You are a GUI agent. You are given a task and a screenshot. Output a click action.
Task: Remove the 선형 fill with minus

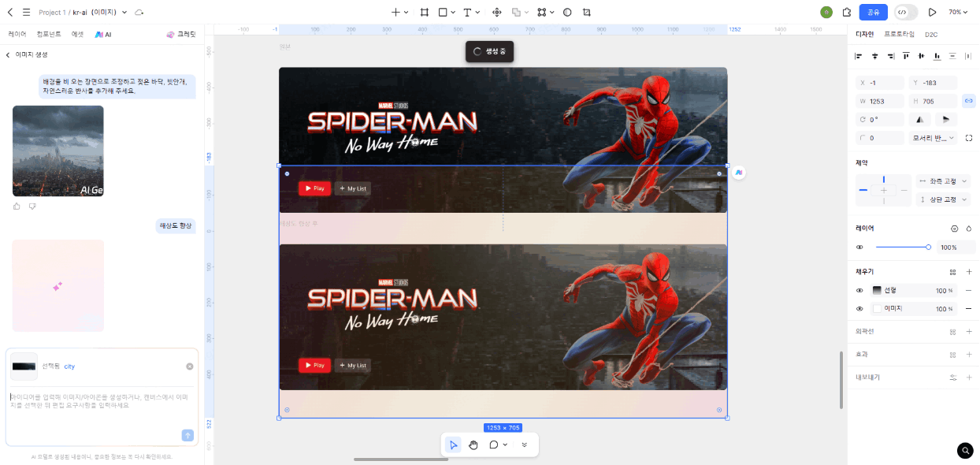click(969, 290)
